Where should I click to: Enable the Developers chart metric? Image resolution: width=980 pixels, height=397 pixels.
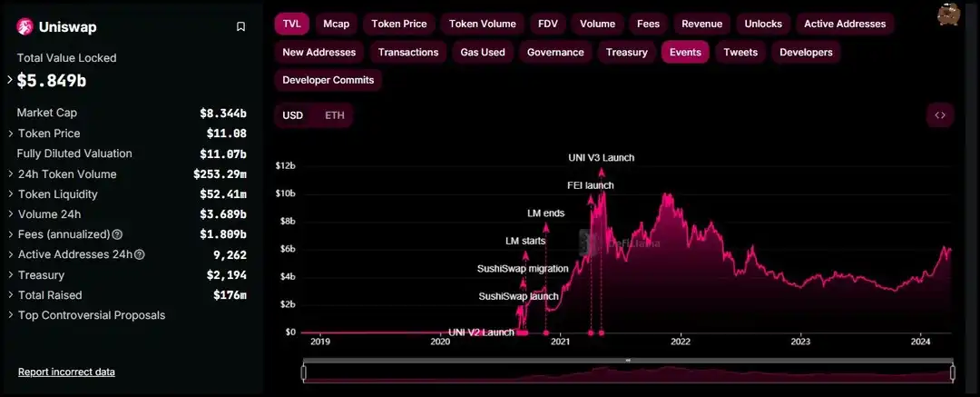click(806, 52)
